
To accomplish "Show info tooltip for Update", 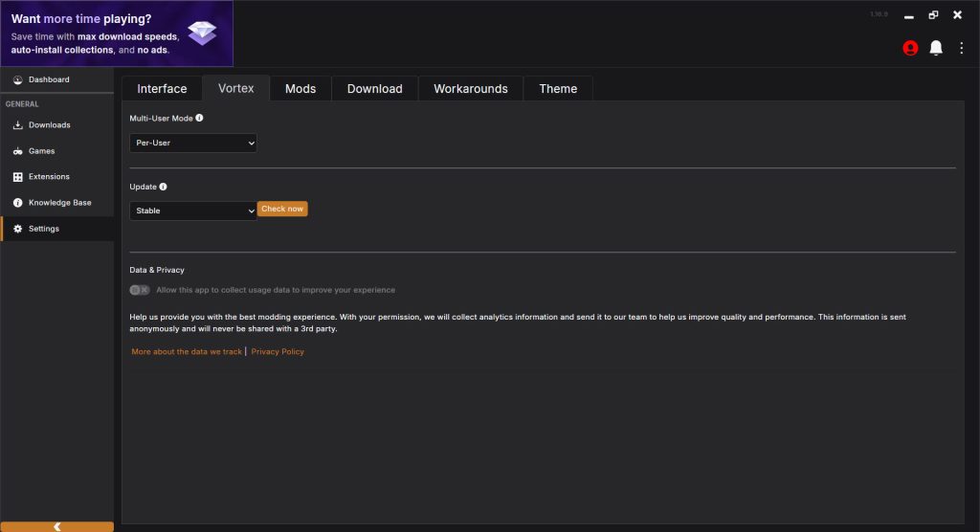I will (x=163, y=187).
